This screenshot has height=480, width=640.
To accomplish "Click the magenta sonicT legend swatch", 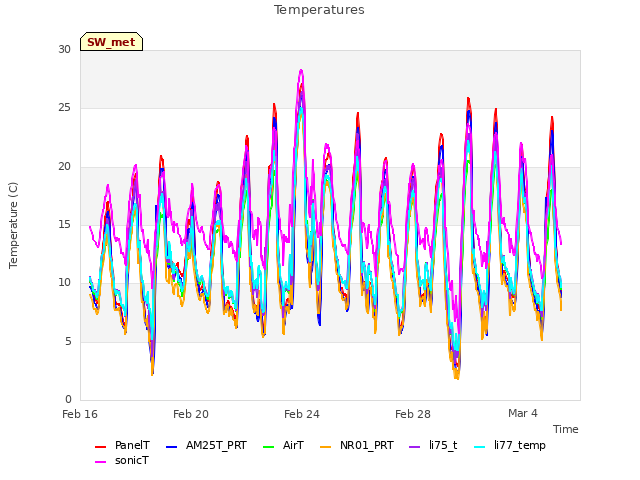I will [x=100, y=462].
